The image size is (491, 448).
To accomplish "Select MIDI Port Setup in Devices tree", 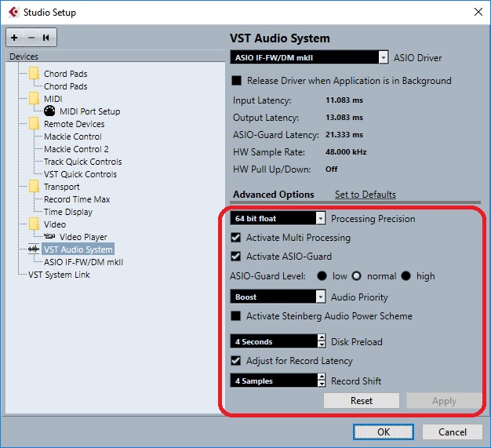I will (90, 111).
